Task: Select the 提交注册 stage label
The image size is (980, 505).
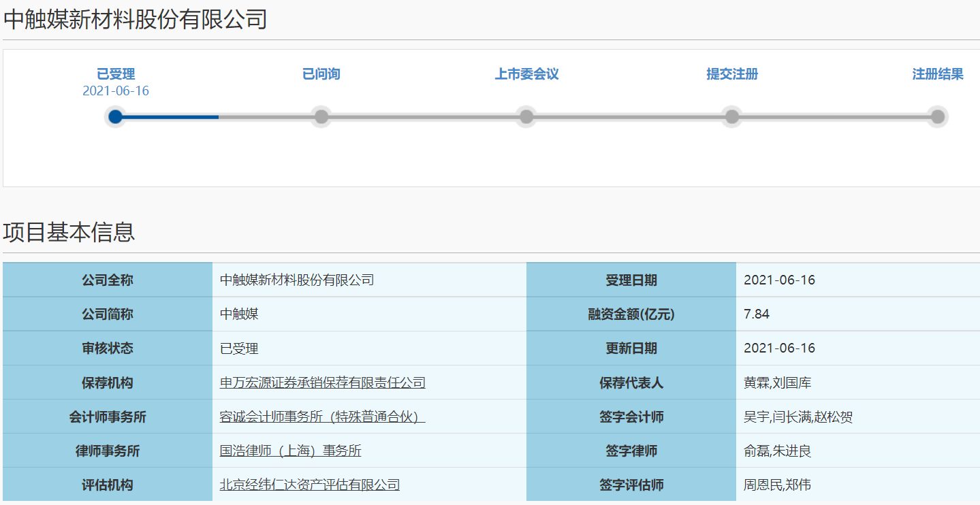Action: pos(731,74)
